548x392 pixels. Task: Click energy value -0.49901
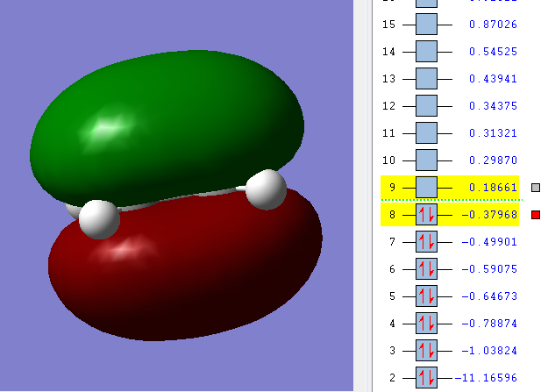(x=489, y=242)
